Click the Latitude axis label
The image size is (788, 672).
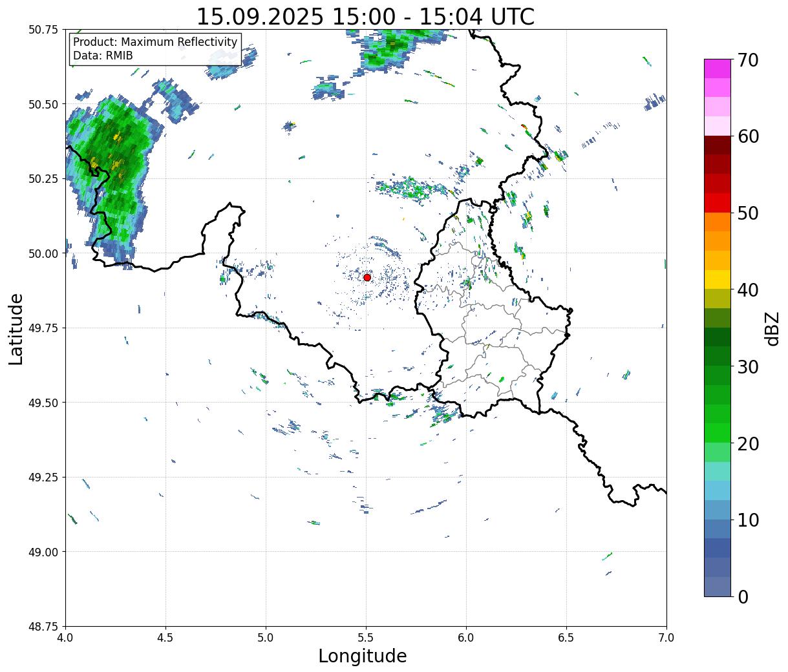[x=16, y=329]
